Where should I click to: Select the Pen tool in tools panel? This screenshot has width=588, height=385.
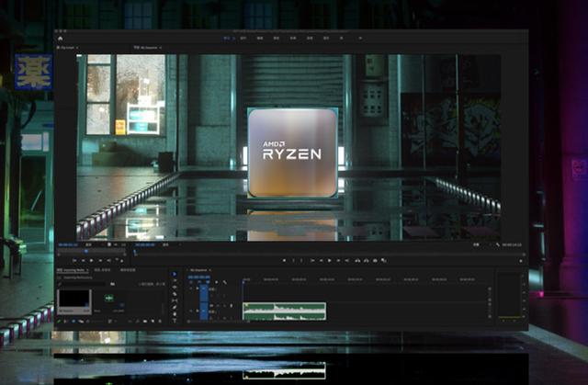175,308
